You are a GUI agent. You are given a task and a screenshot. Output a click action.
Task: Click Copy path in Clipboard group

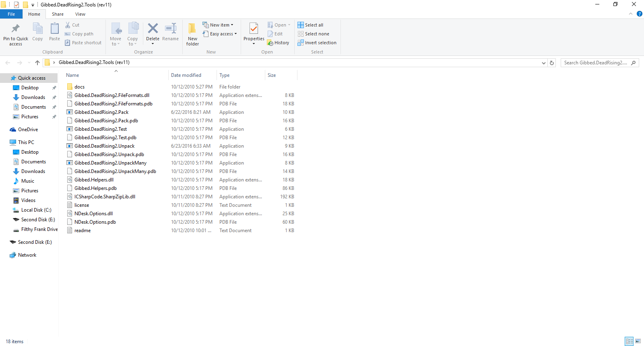(x=79, y=34)
